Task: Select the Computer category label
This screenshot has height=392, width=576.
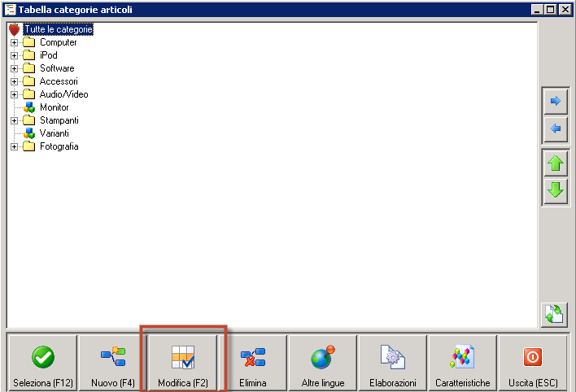Action: tap(59, 42)
